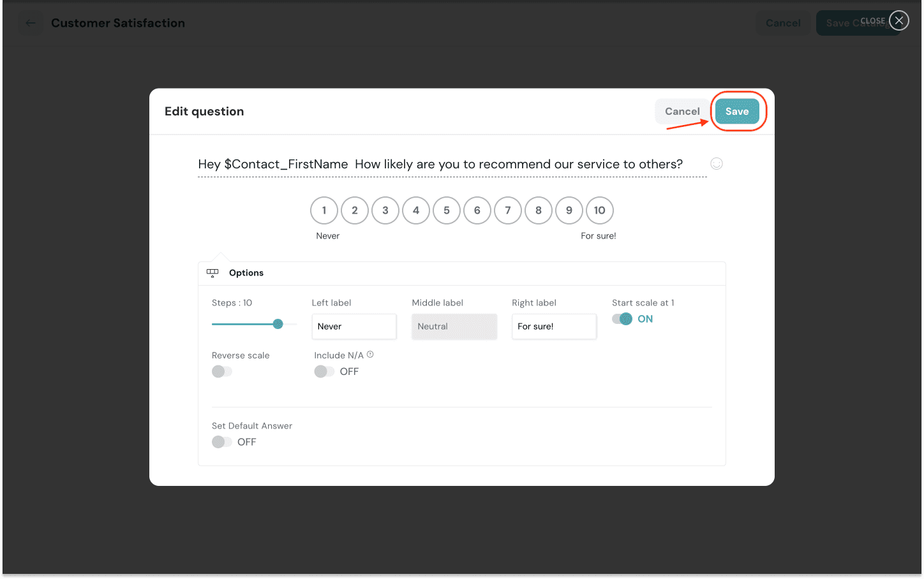Select rating circle number 1

pyautogui.click(x=324, y=210)
